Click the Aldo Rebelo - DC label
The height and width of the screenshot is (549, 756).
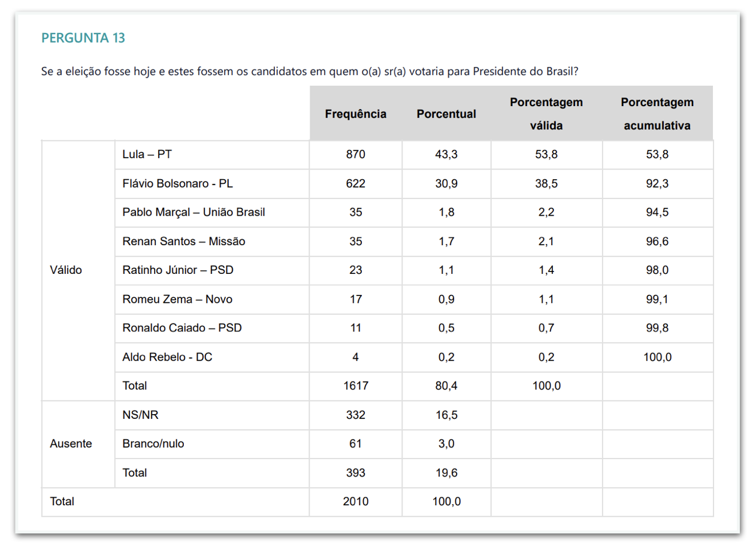click(167, 357)
